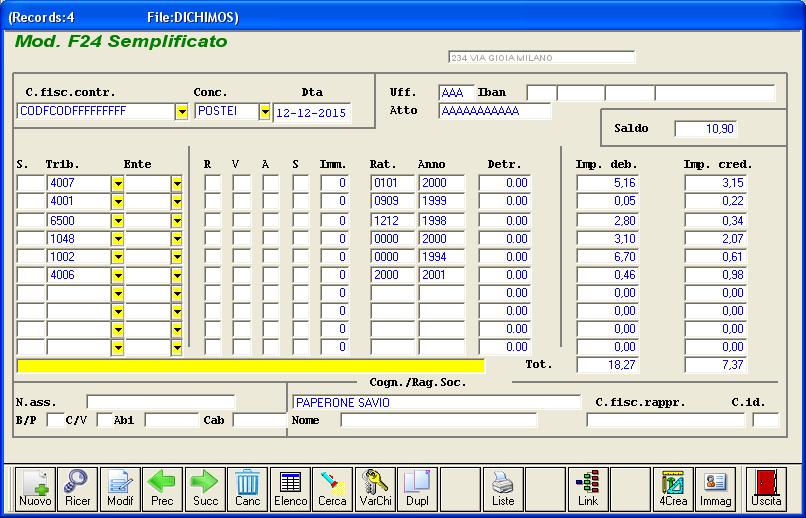Open the Liste printer icon
806x518 pixels.
click(x=503, y=489)
